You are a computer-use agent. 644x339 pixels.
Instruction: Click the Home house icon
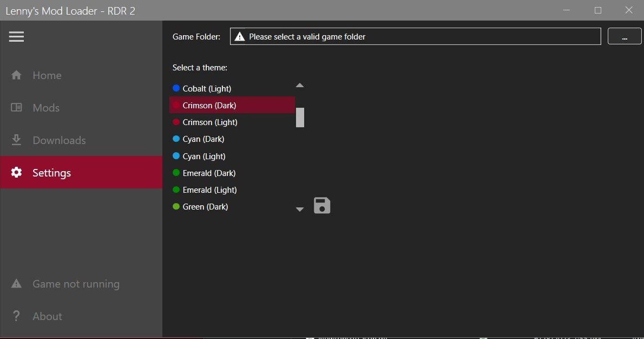[x=16, y=75]
